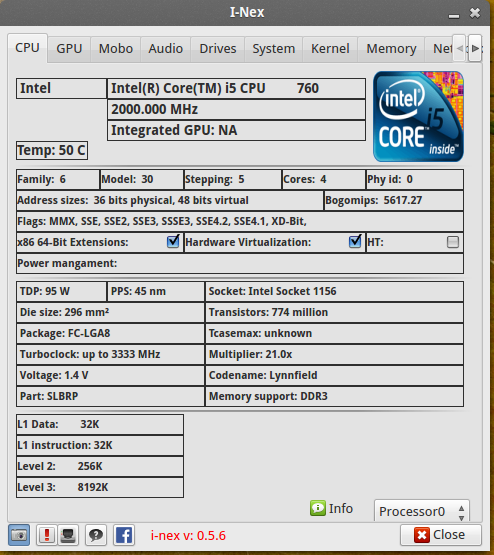494x555 pixels.
Task: Toggle Hardware Virtualization checkbox
Action: 355,242
